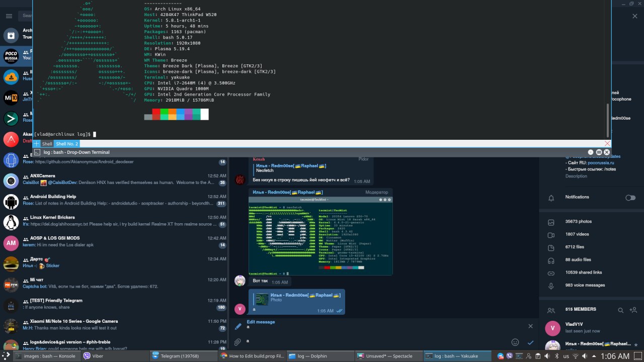This screenshot has width=644, height=362.
Task: Click Yakuake terminal scrollbar
Action: point(608,121)
